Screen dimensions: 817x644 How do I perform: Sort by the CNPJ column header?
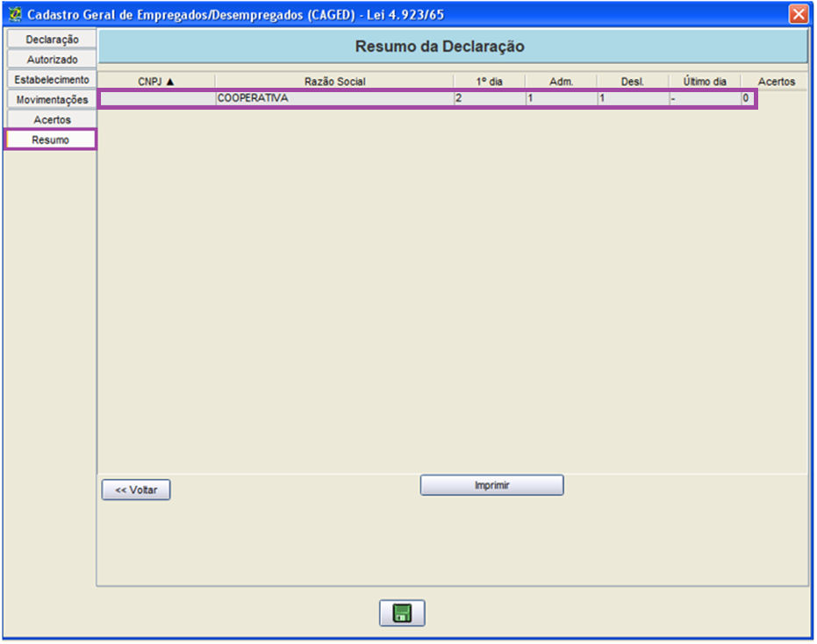coord(156,82)
